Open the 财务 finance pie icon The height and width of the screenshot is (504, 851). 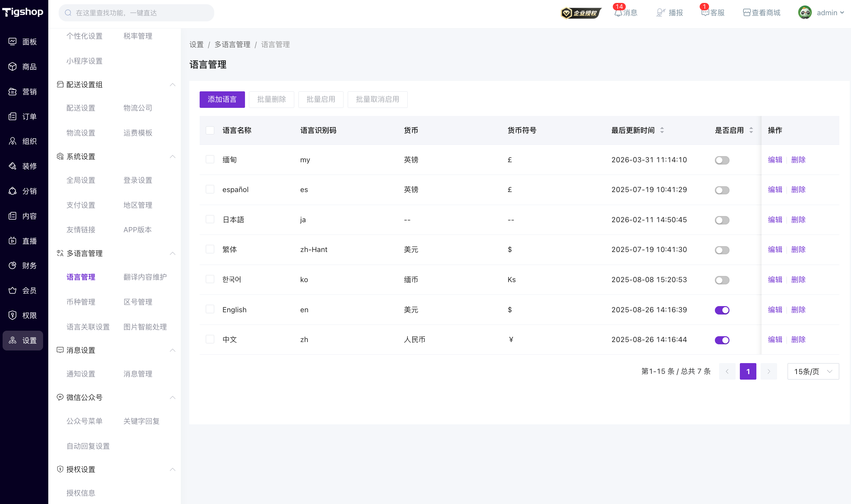(x=13, y=266)
